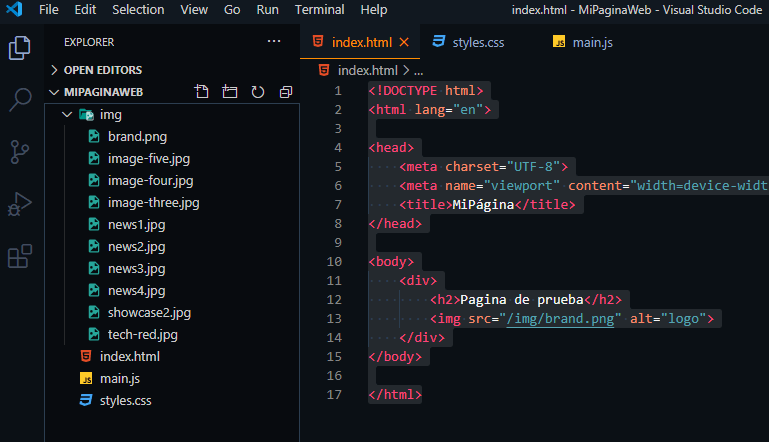Screen dimensions: 769x442
Task: Open the Edit menu
Action: coord(85,10)
